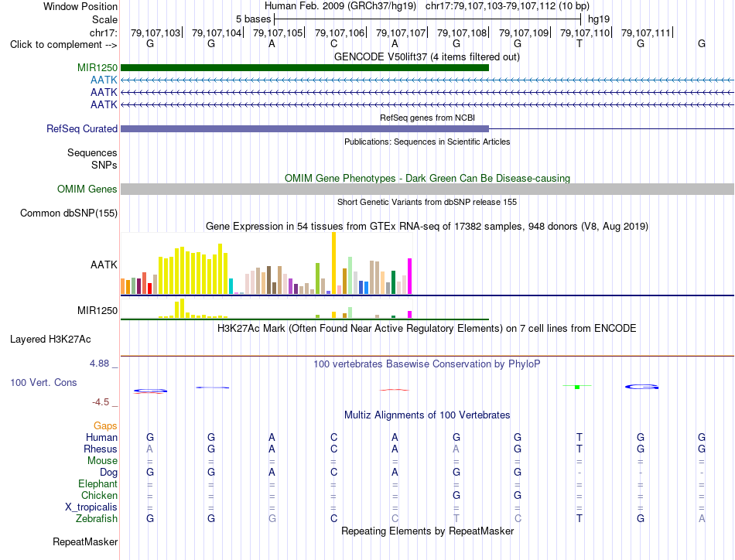Open Common dbSNP(155) track settings label
Image resolution: width=735 pixels, height=560 pixels.
[x=69, y=213]
